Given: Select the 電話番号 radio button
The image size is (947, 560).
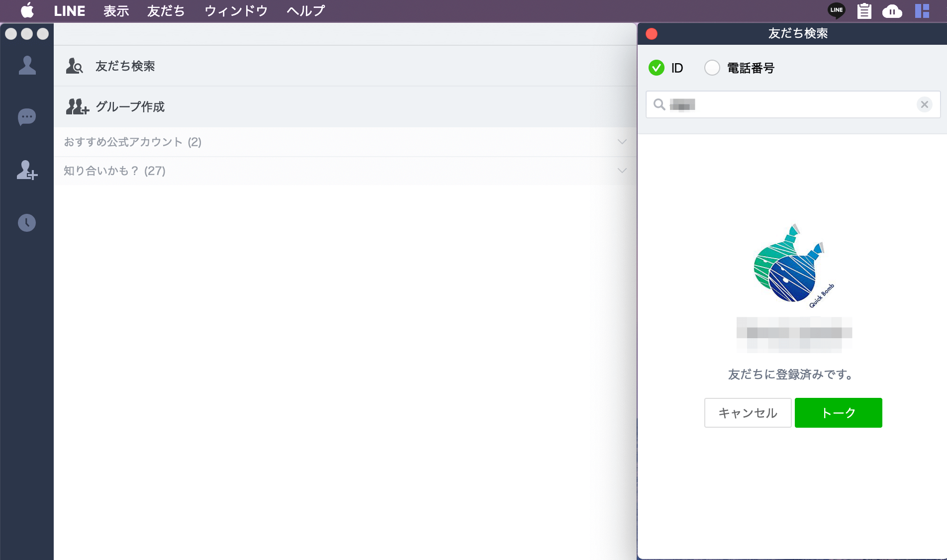Looking at the screenshot, I should pos(712,68).
